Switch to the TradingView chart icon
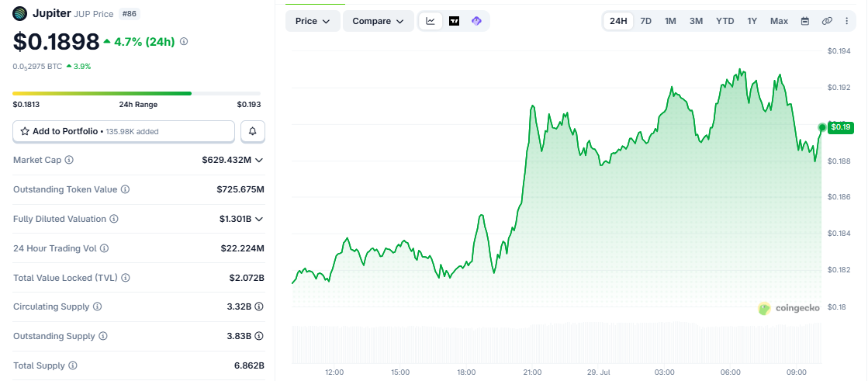Screen dimensions: 868x381 pyautogui.click(x=454, y=21)
